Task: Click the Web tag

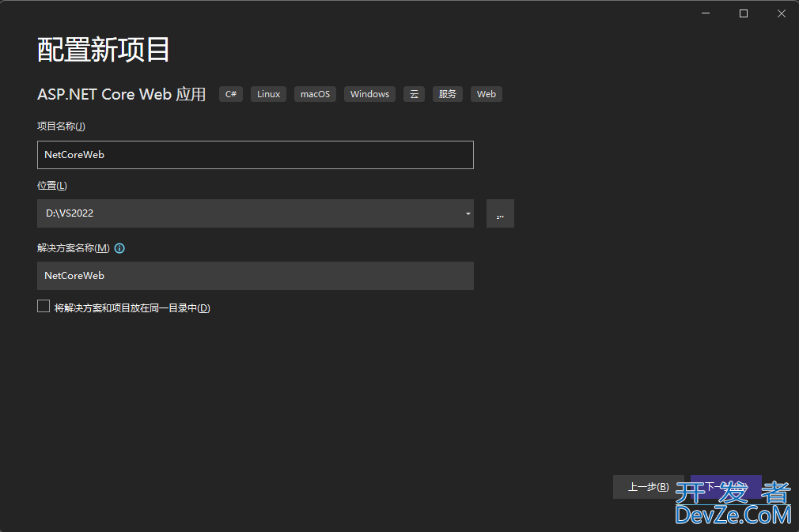Action: coord(487,94)
